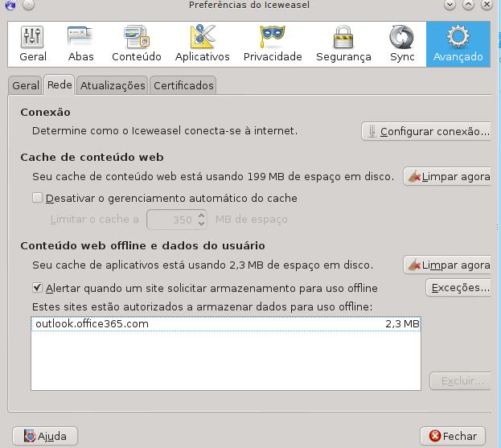Switch to the Certificados tab
Viewport: 501px width, 448px height.
coord(183,85)
